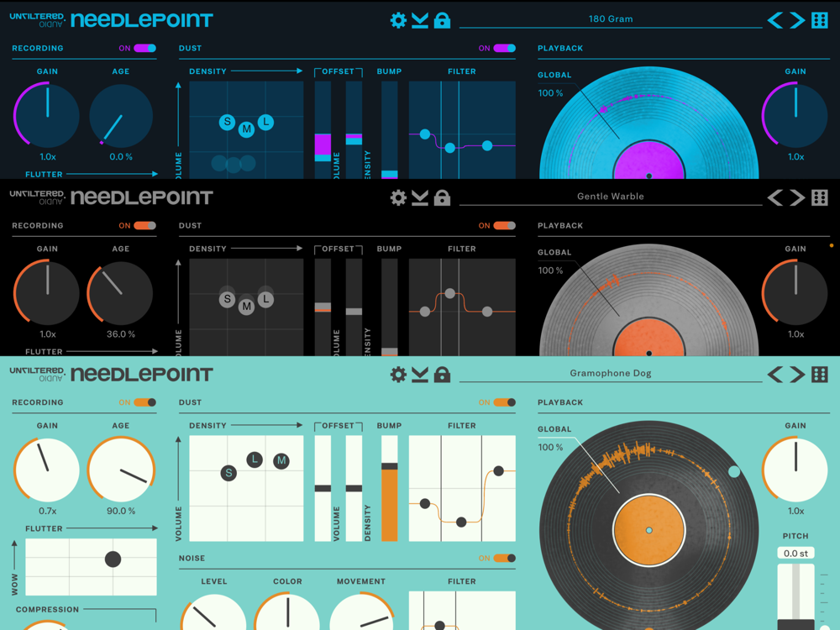Click center filter node in Gentle Warble filter
This screenshot has height=630, width=840.
coord(450,293)
